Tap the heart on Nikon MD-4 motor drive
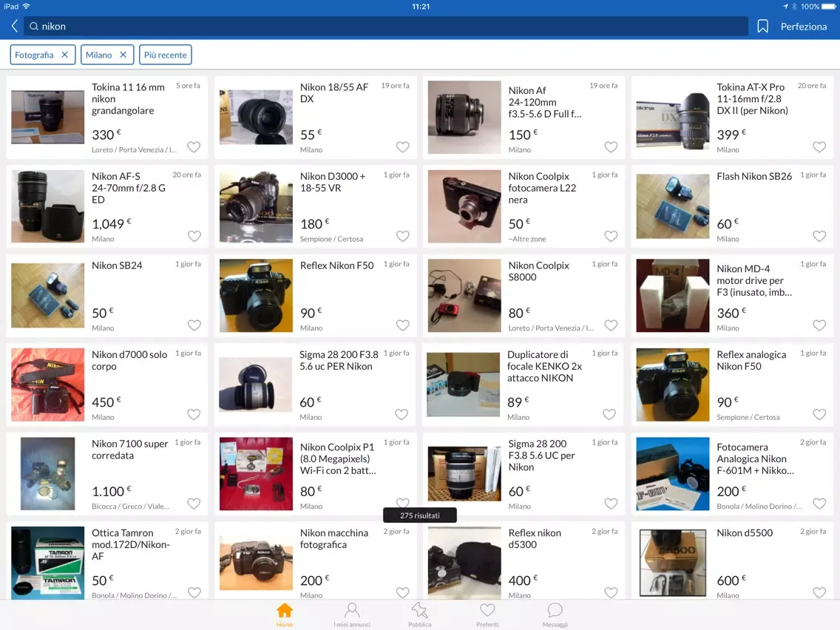The image size is (840, 630). tap(819, 325)
